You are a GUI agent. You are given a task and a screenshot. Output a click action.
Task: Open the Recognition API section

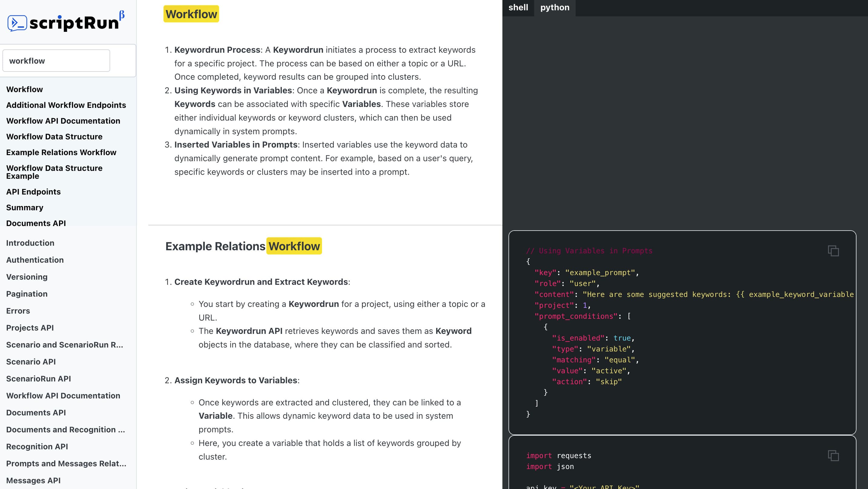tap(37, 446)
